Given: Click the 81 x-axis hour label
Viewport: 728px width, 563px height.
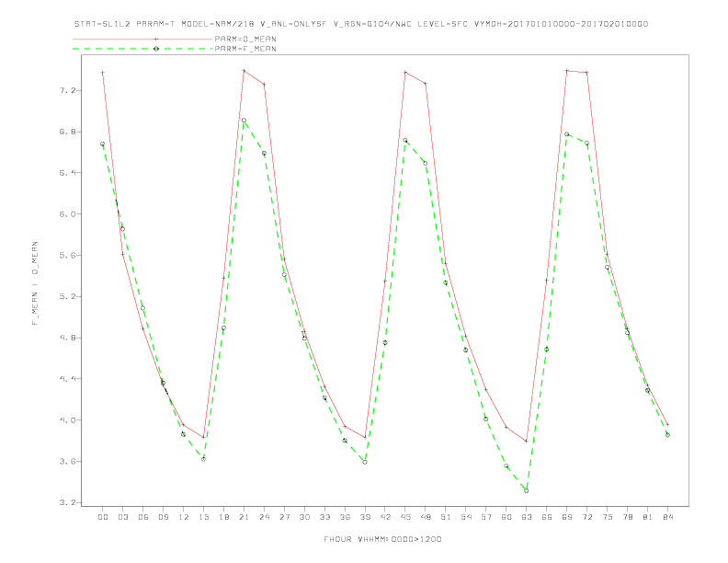Looking at the screenshot, I should 648,517.
